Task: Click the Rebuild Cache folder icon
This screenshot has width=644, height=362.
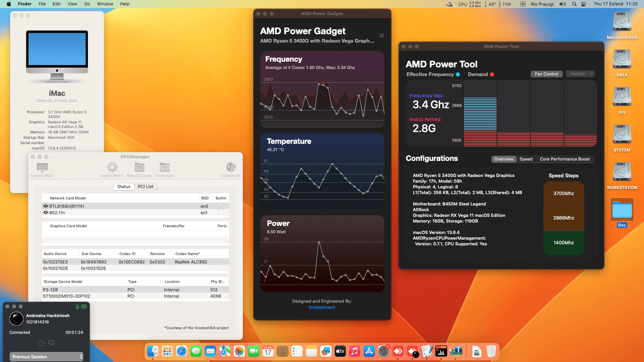Action: coord(139,167)
